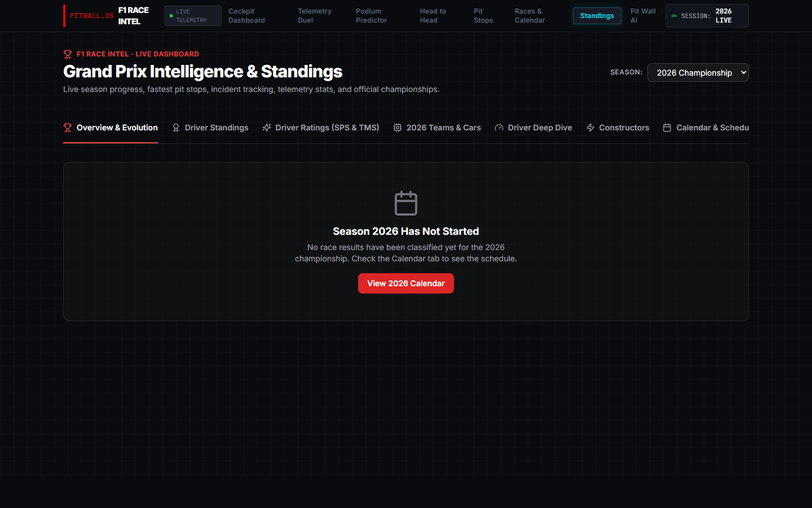Click the lightning bolt icon on Constructors tab

coord(590,128)
